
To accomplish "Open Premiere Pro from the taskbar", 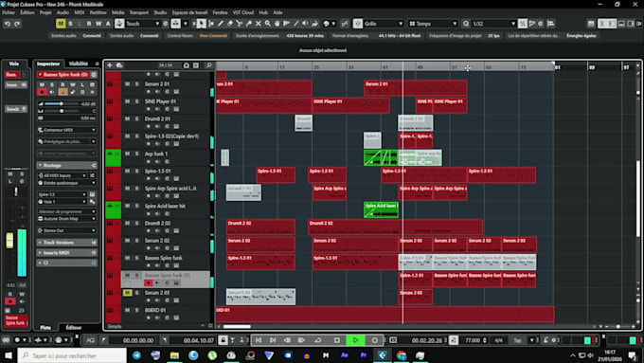I will (x=364, y=355).
